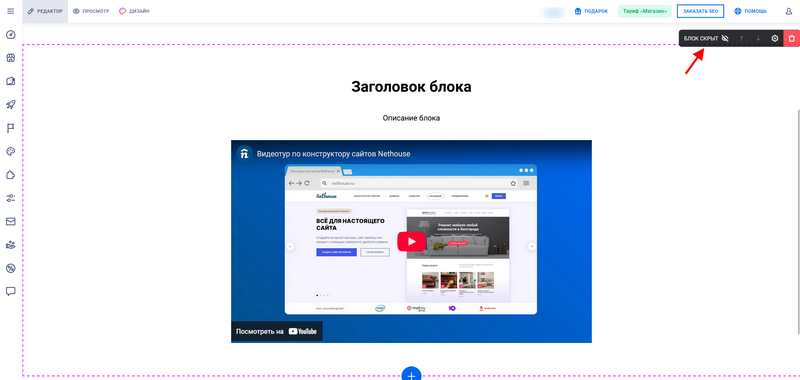Open the sliders settings icon in sidebar
This screenshot has width=800, height=380.
tap(11, 198)
